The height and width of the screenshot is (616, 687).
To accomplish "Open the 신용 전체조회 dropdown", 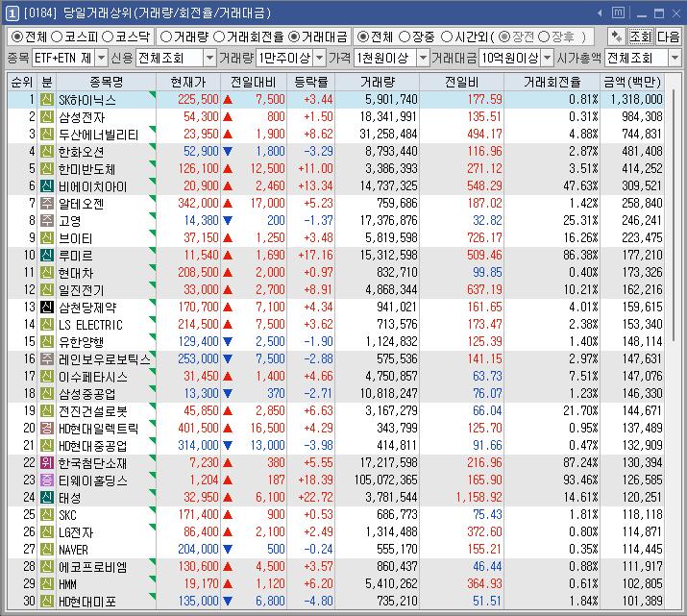I will coord(209,58).
